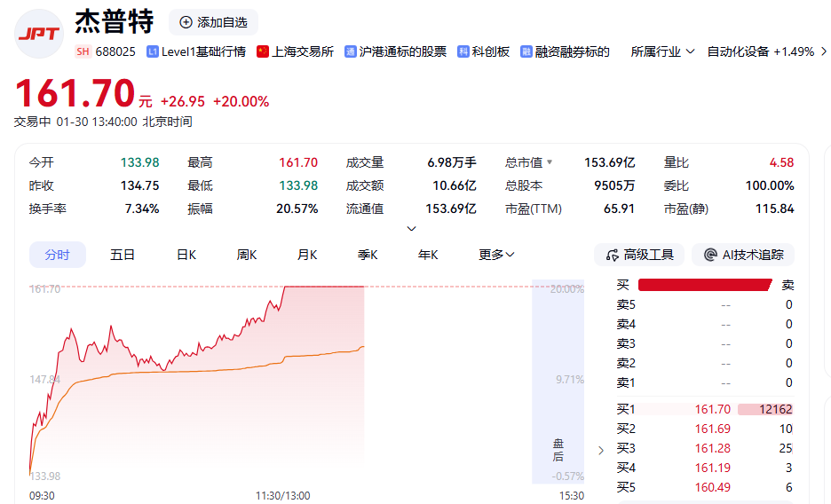Screen dimensions: 831x504
Task: Click the Level1基础行情 L1 badge icon
Action: (x=153, y=51)
